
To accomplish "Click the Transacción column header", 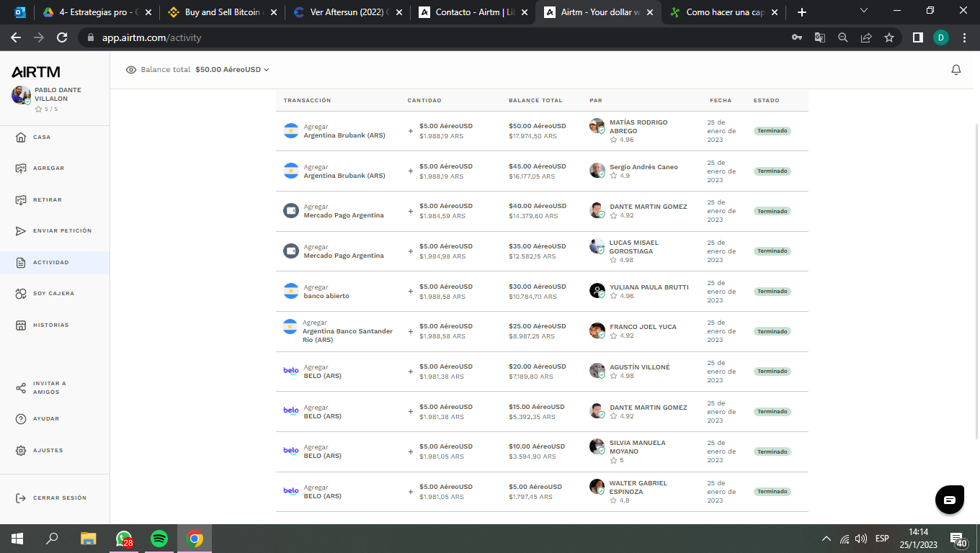I will tap(307, 100).
